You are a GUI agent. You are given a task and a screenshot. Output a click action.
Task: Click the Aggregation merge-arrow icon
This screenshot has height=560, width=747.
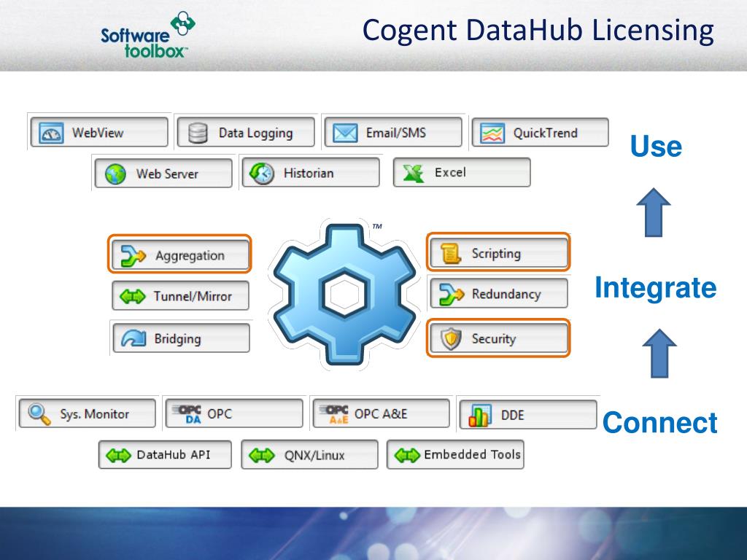(x=133, y=256)
